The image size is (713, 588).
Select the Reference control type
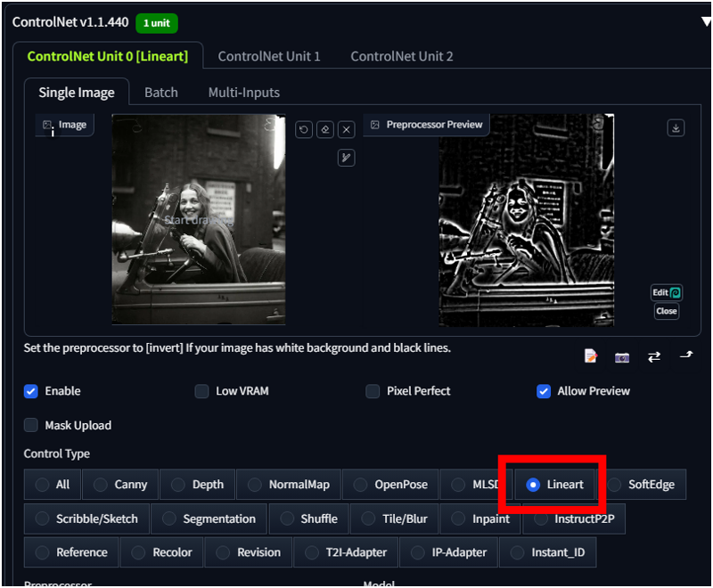(72, 552)
